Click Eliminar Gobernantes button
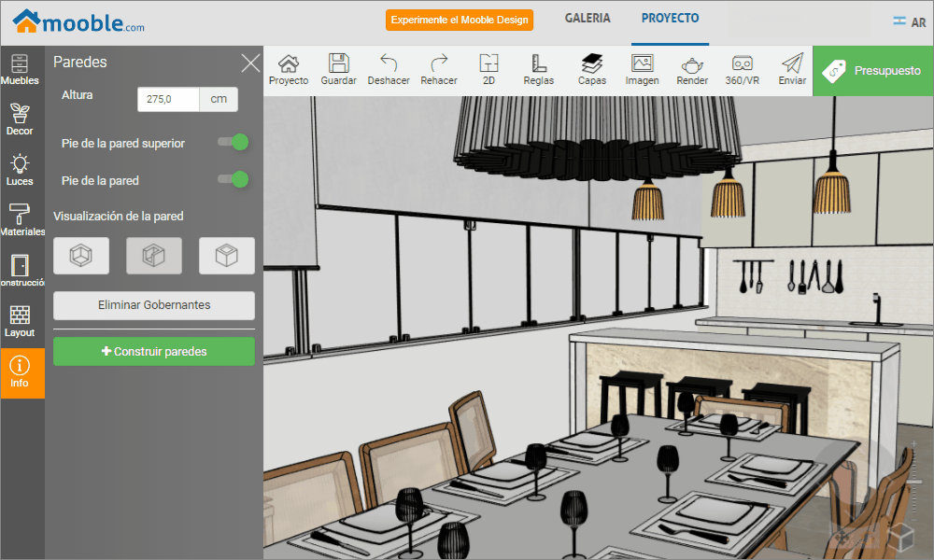 154,305
